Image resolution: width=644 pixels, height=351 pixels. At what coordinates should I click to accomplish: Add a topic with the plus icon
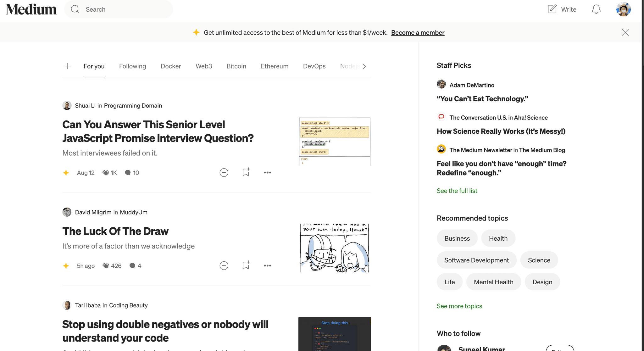click(x=68, y=66)
